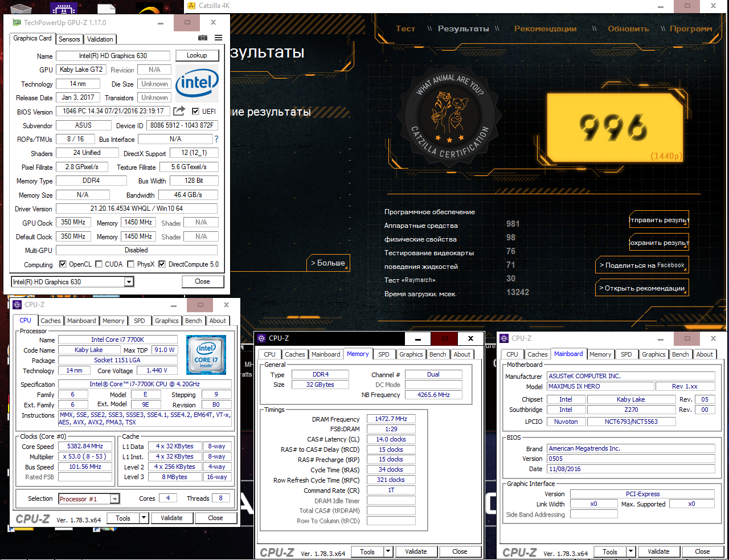Click the CPU-Z processor window title icon
729x560 pixels.
point(18,305)
